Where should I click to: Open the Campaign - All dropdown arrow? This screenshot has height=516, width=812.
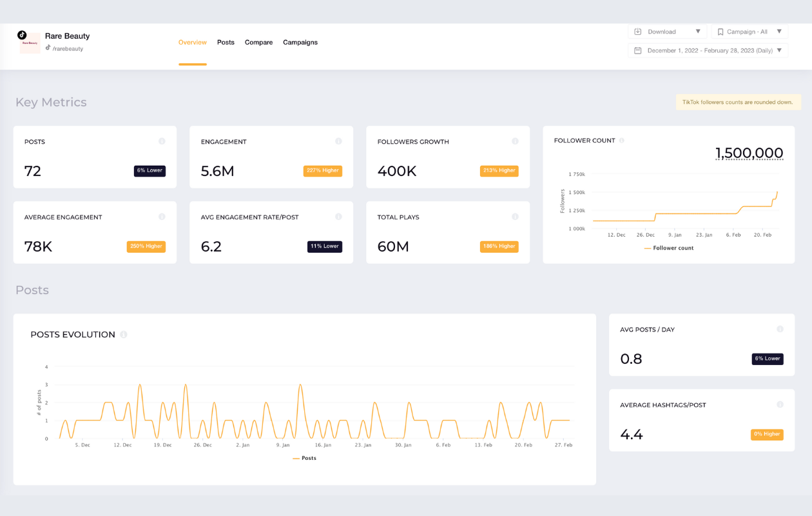tap(779, 32)
